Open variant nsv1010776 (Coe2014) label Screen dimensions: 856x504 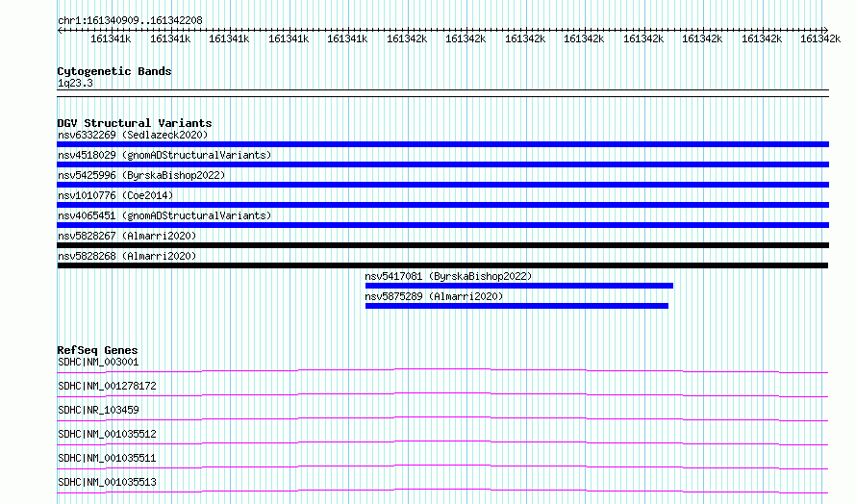pyautogui.click(x=115, y=195)
